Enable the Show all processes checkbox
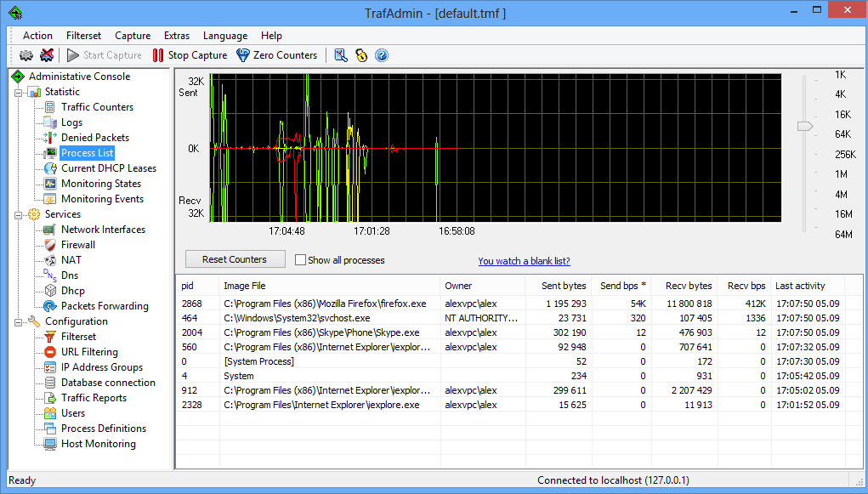Viewport: 868px width, 494px height. tap(300, 259)
